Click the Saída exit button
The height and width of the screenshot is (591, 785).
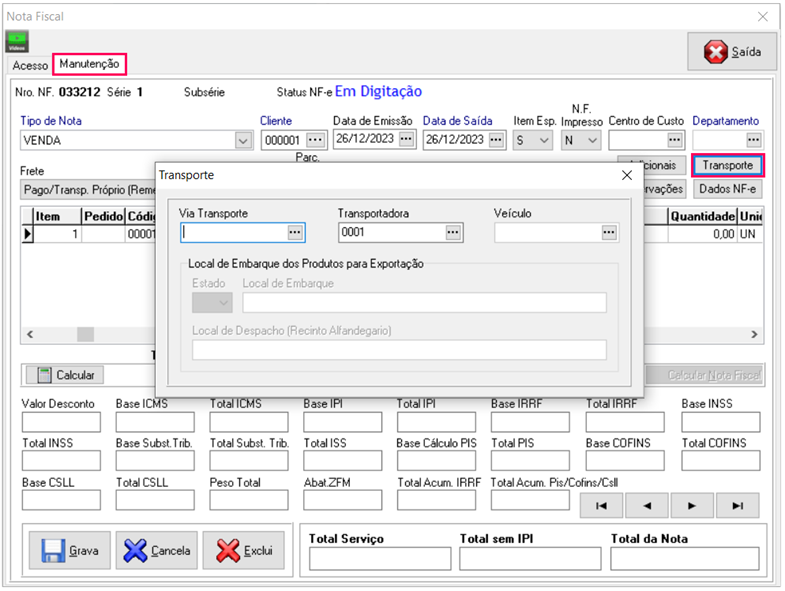[x=733, y=52]
